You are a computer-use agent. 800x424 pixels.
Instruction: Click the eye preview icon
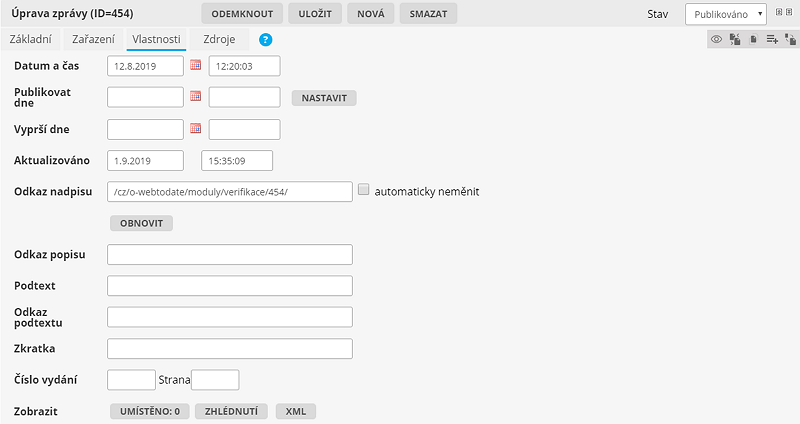pyautogui.click(x=716, y=40)
